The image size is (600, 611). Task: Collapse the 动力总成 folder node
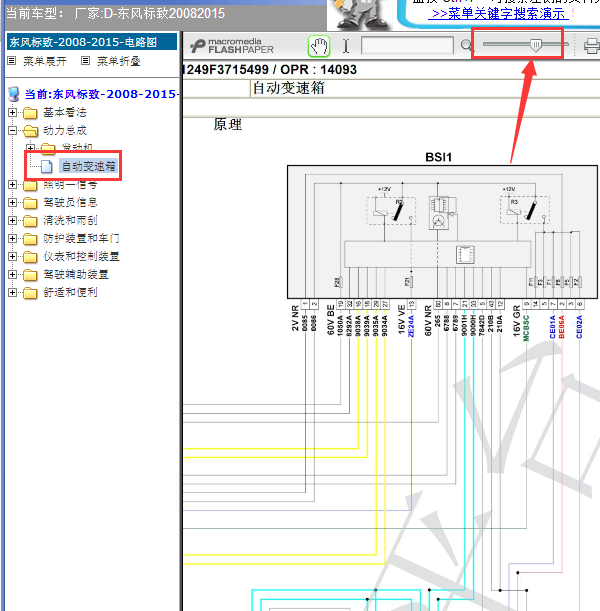(12, 131)
